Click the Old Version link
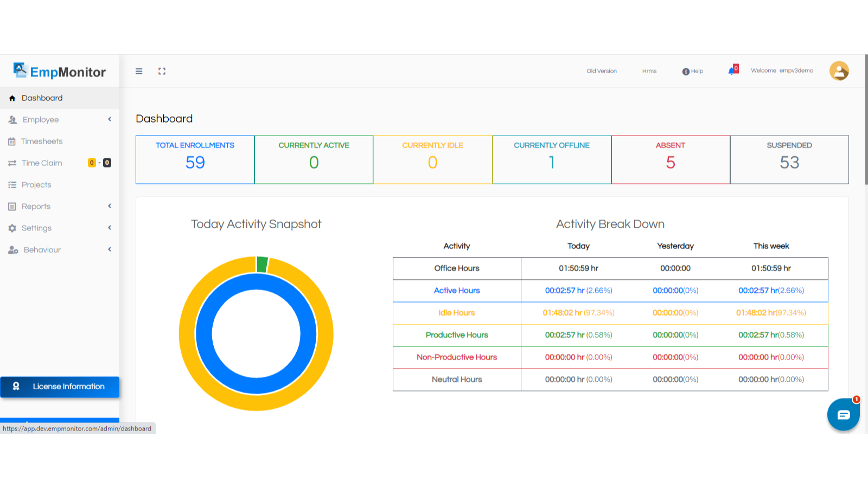The image size is (868, 488). pos(602,71)
